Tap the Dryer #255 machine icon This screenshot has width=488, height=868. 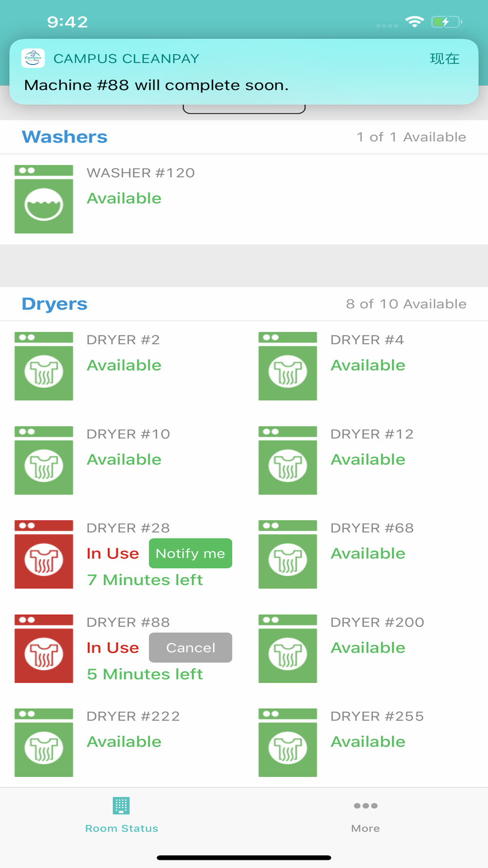(288, 743)
